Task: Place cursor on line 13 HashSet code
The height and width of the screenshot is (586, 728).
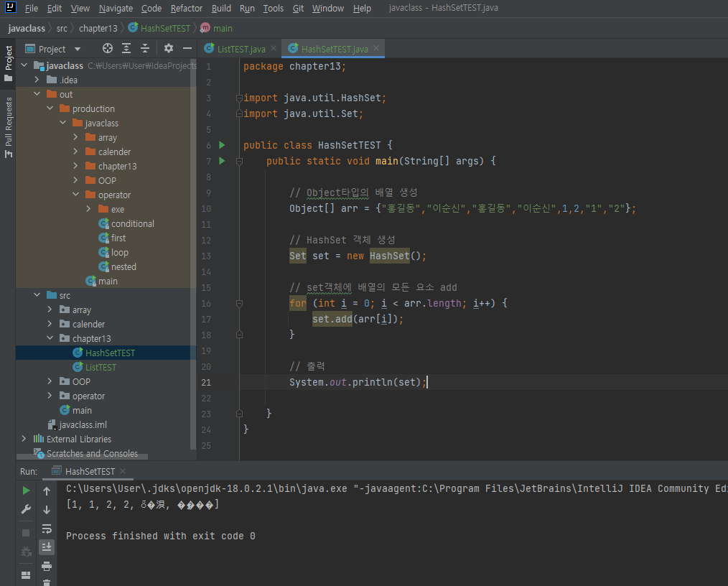Action: pos(389,256)
